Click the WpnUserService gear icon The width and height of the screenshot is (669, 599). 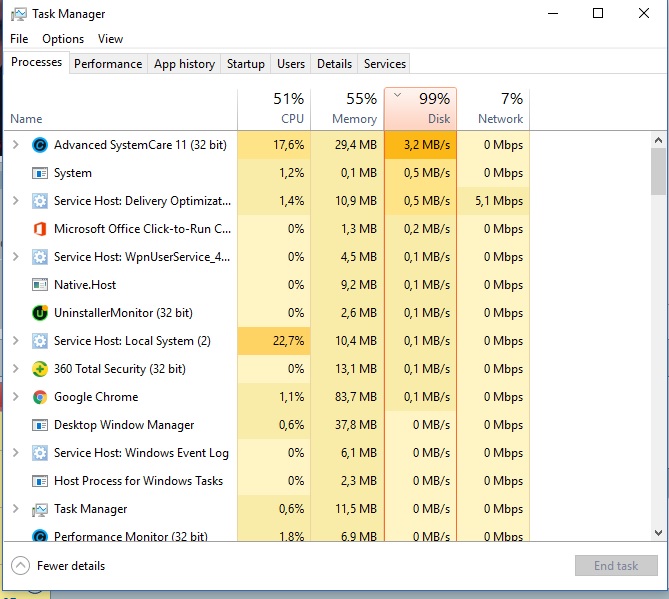point(40,257)
